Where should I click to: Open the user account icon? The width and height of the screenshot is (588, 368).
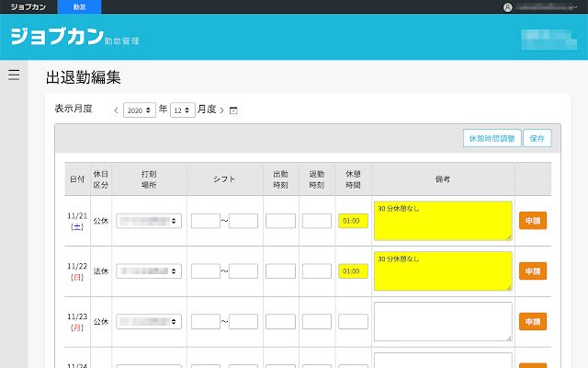(x=508, y=7)
